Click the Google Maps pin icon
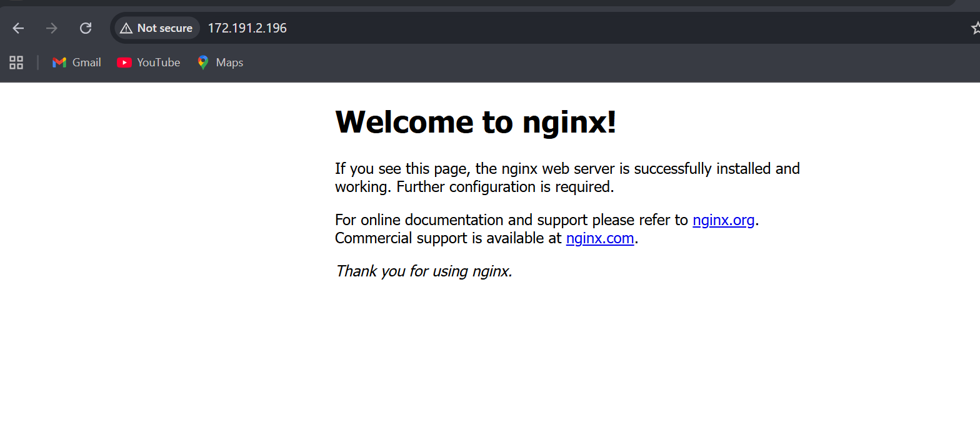 (203, 63)
